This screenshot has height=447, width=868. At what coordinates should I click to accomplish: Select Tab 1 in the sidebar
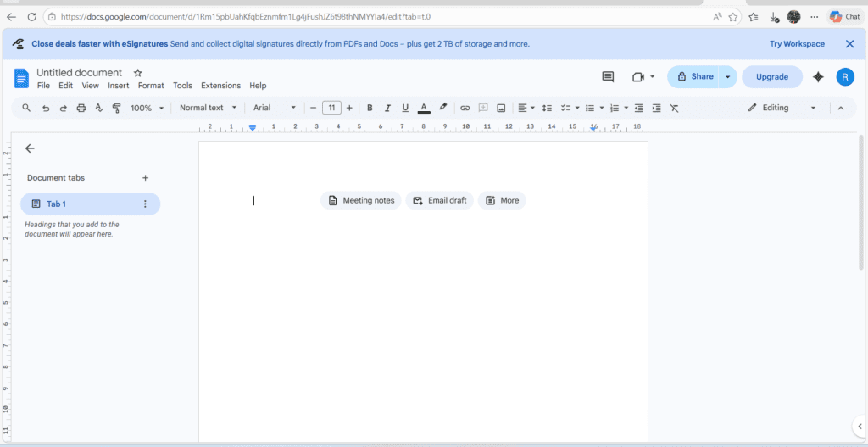tap(90, 204)
